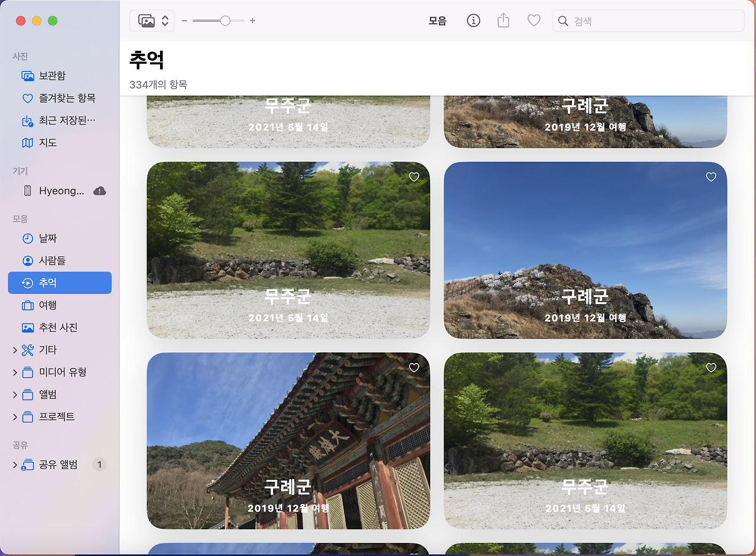Viewport: 756px width, 556px height.
Task: Expand the 미디어 유형 media types group
Action: [15, 372]
